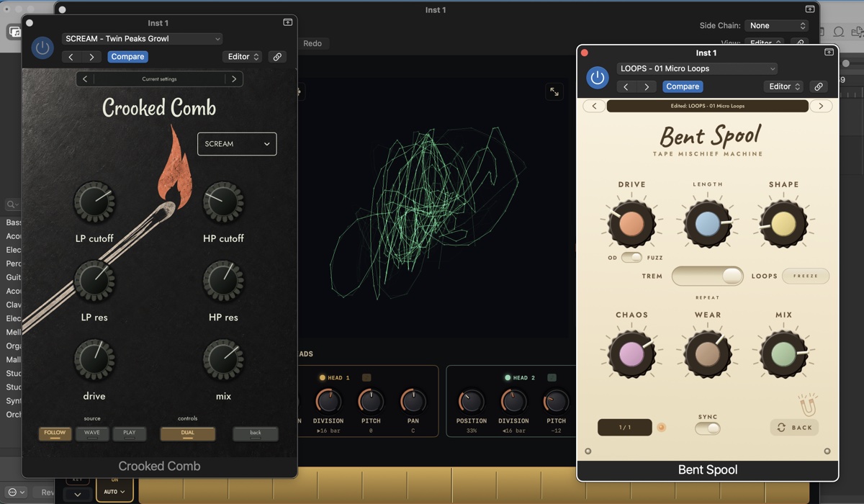Click the orange dot beside the 1/1 field
This screenshot has width=864, height=504.
tap(661, 427)
